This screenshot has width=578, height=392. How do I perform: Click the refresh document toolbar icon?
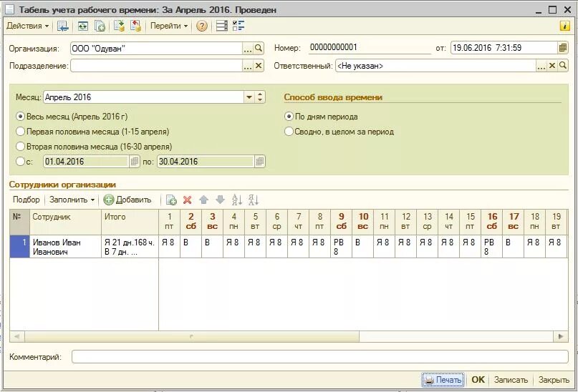click(83, 26)
